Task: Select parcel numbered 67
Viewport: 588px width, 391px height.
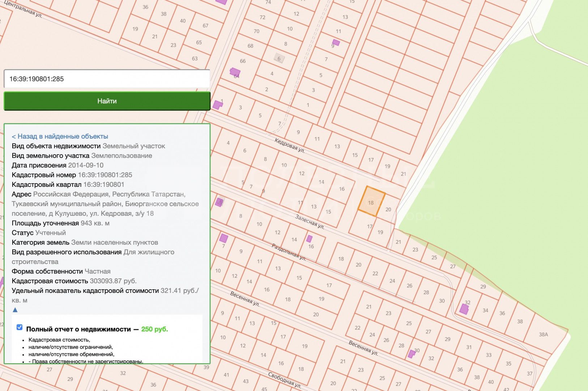Action: 205,26
